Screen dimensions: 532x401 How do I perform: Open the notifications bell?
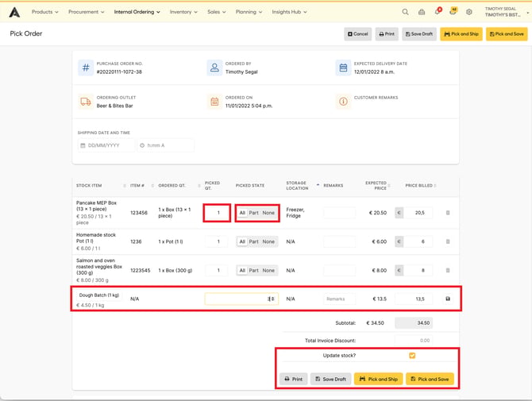438,12
